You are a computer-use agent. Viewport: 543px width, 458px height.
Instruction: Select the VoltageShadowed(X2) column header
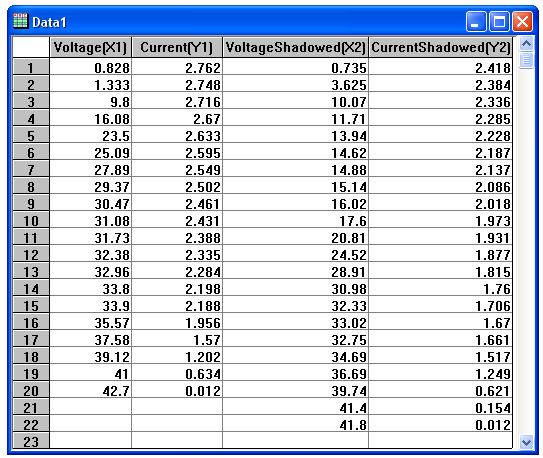[295, 47]
